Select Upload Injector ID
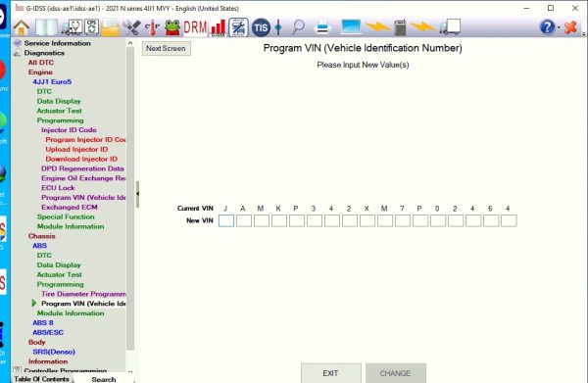Screen dimensions: 588x383 [x=76, y=149]
